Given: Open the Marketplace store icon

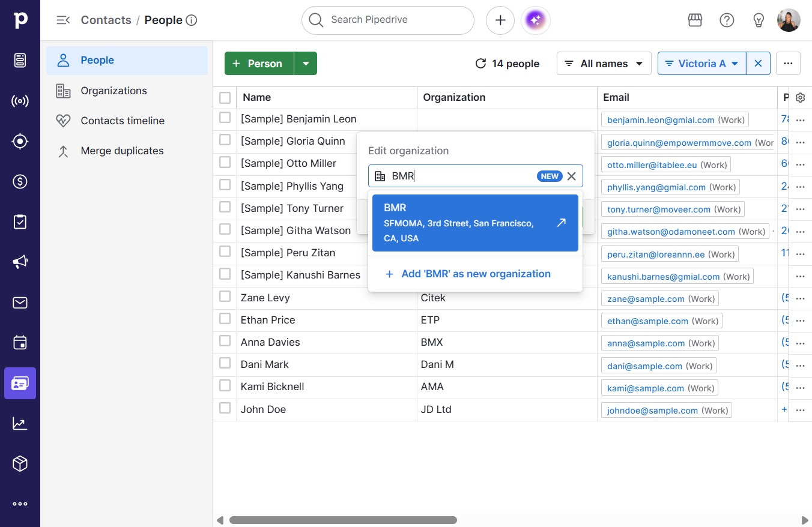Looking at the screenshot, I should [x=695, y=20].
